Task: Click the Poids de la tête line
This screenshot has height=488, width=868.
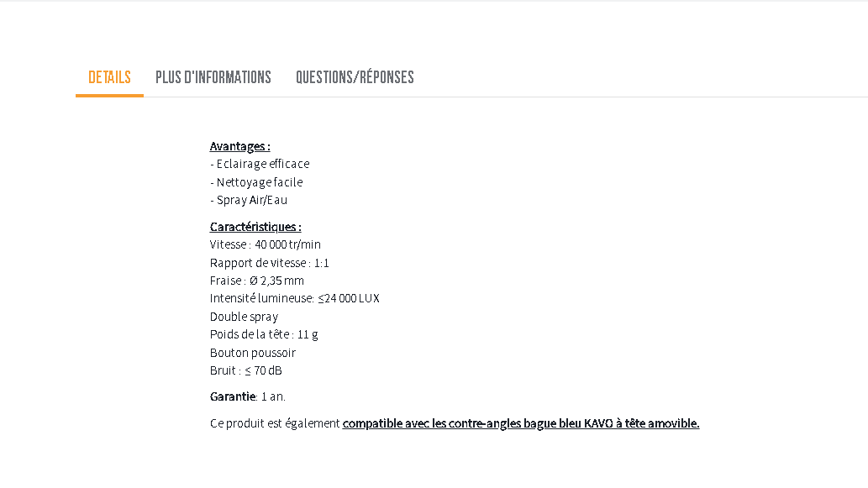Action: pos(264,334)
